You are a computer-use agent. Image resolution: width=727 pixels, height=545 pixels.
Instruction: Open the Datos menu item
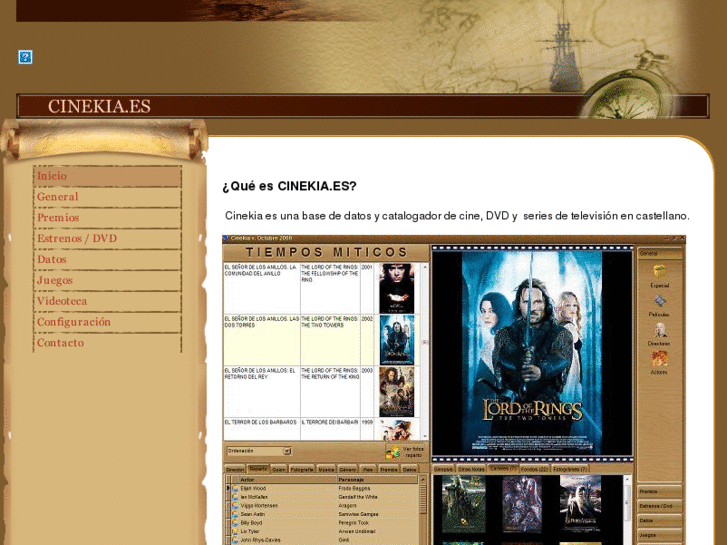[x=108, y=260]
